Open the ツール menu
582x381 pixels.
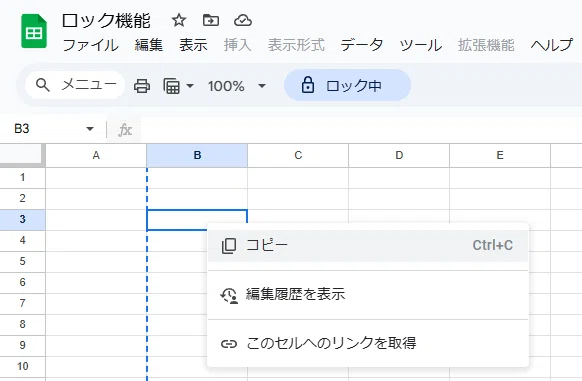tap(421, 45)
